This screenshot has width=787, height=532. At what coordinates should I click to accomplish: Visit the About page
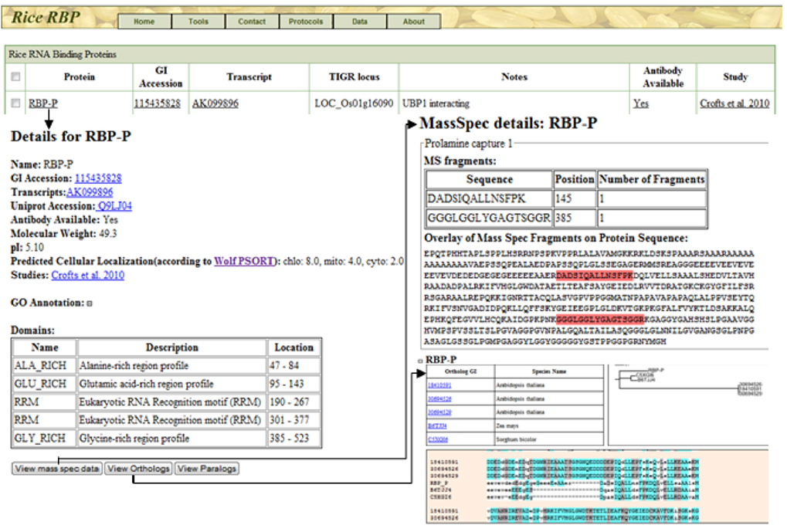pos(413,22)
